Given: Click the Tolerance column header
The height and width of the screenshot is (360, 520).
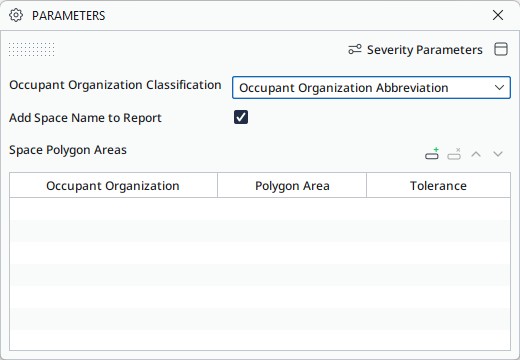Looking at the screenshot, I should [438, 185].
